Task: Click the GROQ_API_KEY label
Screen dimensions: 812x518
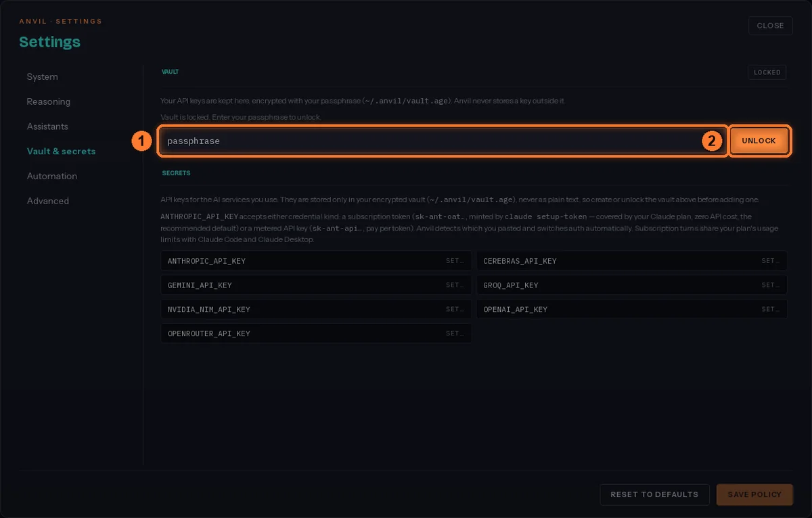Action: (x=511, y=285)
